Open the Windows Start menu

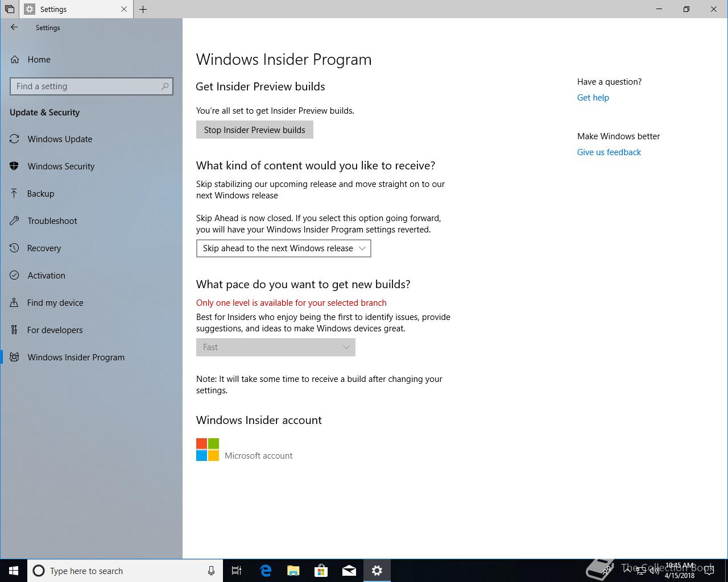14,571
